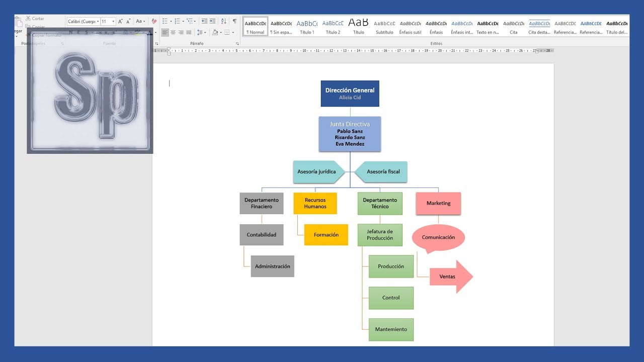The image size is (644, 362).
Task: Apply a bulleted list
Action: [165, 21]
